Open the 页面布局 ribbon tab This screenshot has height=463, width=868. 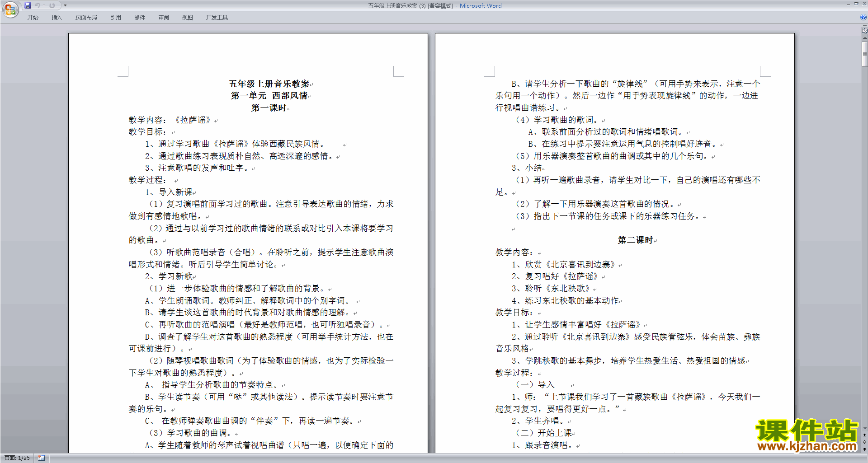[86, 18]
